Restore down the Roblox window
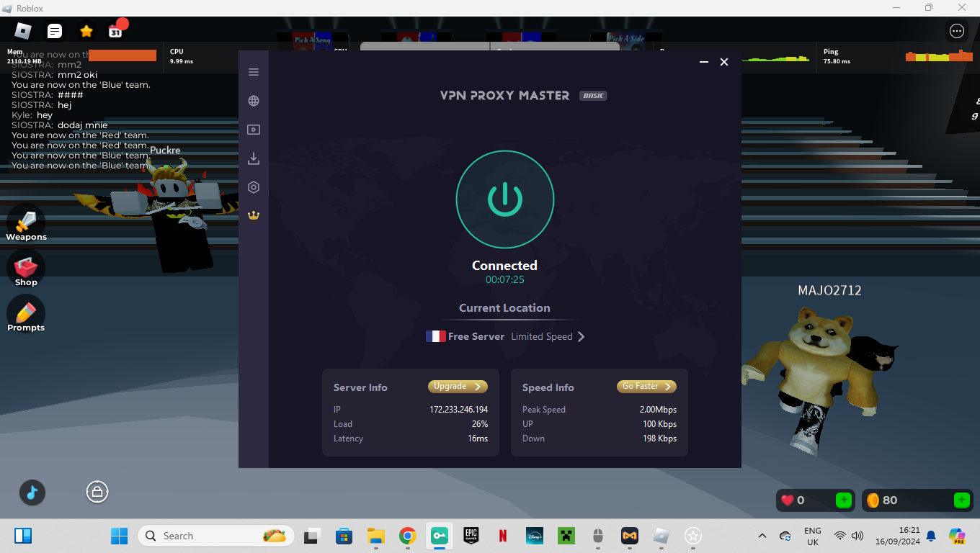 click(x=929, y=8)
